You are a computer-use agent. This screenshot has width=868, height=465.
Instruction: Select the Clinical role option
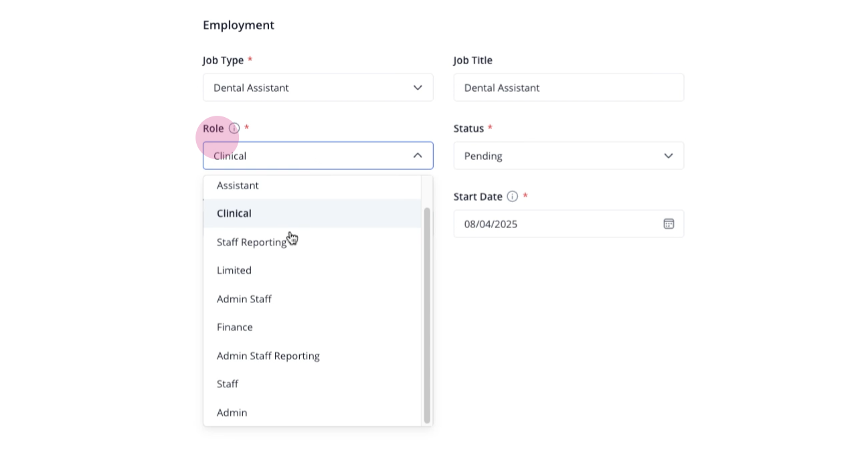point(312,213)
